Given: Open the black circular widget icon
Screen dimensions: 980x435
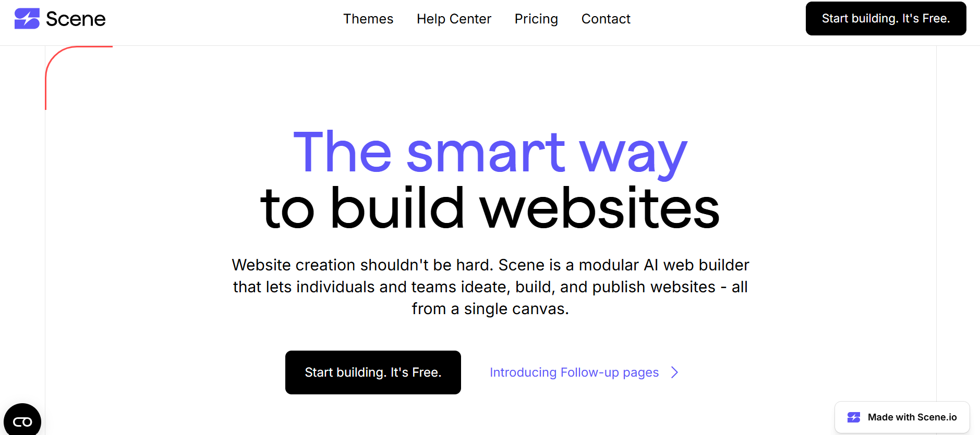Looking at the screenshot, I should pos(22,421).
